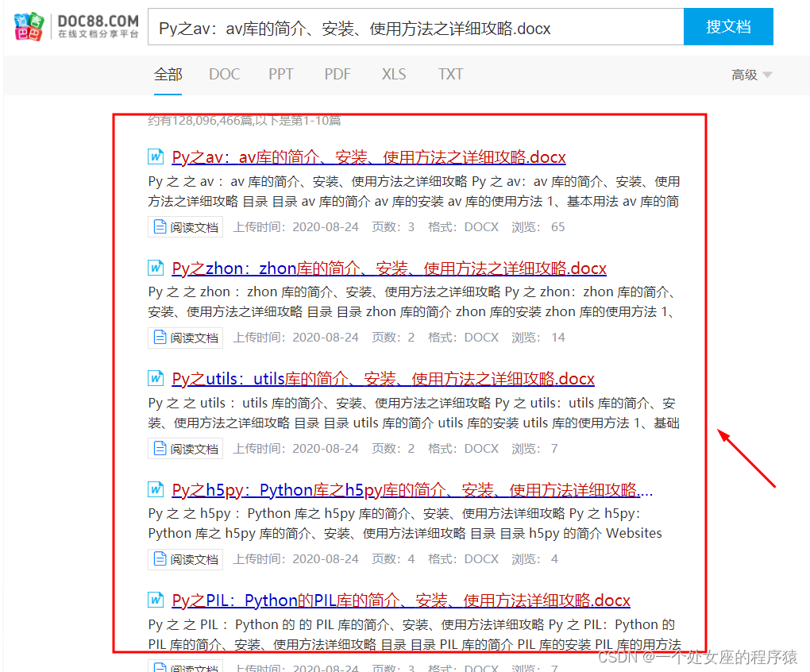
Task: Click the Word icon beside the Py之utils result
Action: pos(156,378)
